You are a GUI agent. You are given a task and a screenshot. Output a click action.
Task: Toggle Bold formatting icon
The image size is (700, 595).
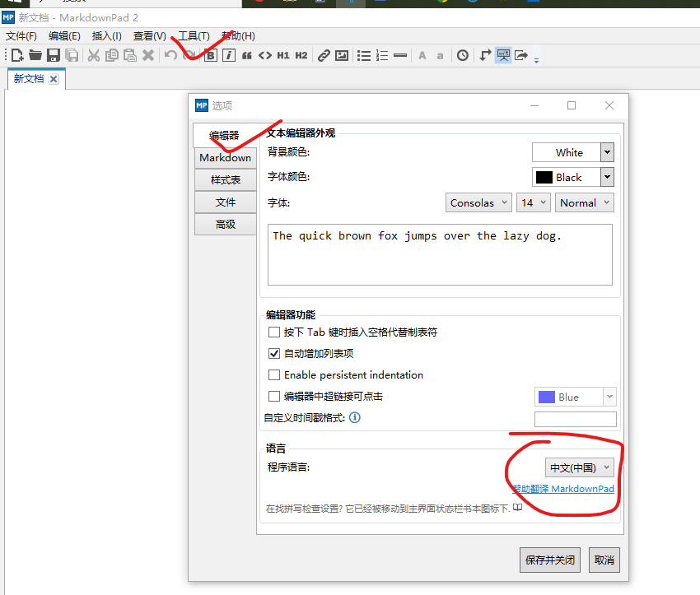pyautogui.click(x=211, y=55)
